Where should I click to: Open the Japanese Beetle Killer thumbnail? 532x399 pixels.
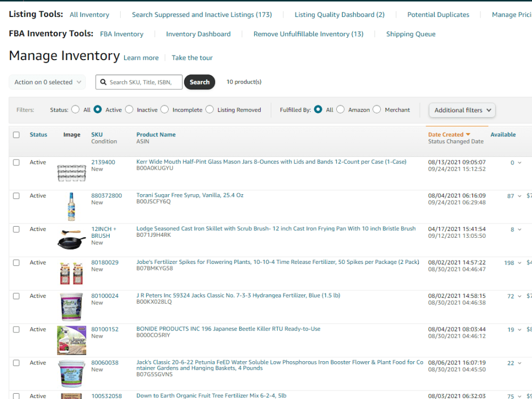pos(72,340)
